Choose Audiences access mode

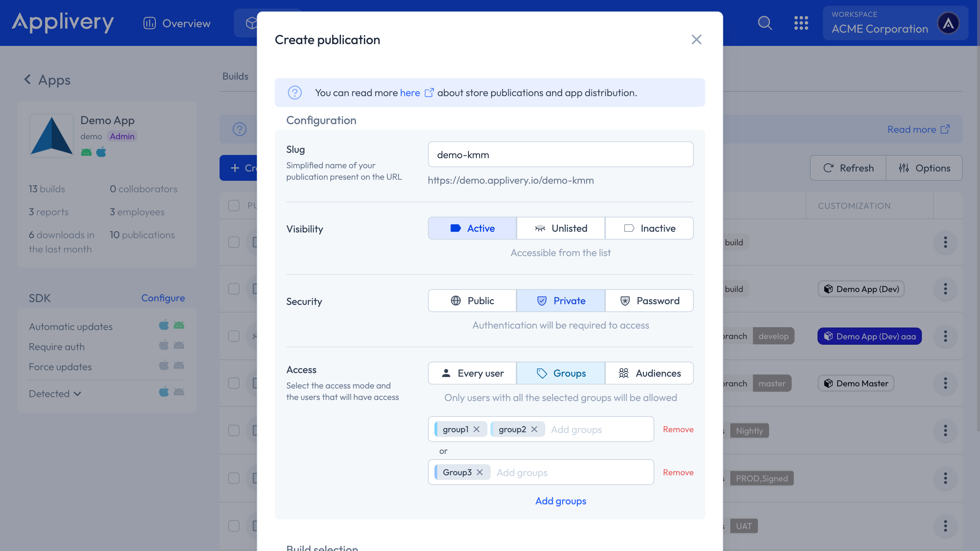pyautogui.click(x=649, y=373)
